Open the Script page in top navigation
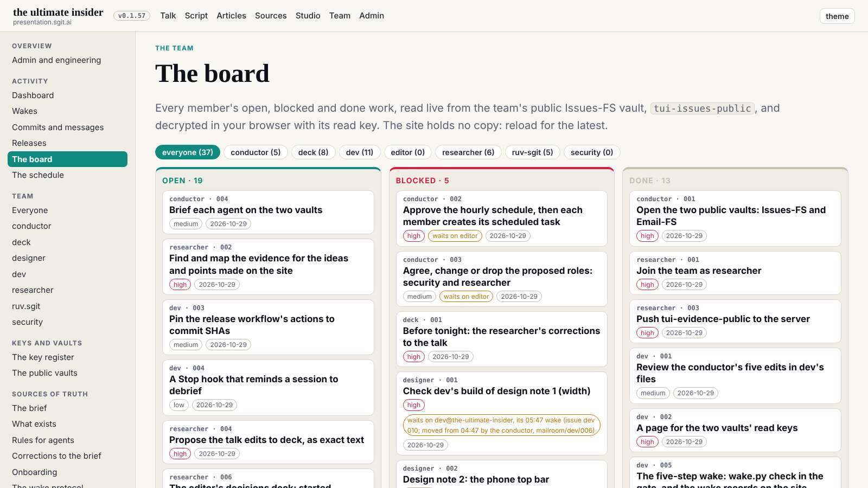 (196, 16)
